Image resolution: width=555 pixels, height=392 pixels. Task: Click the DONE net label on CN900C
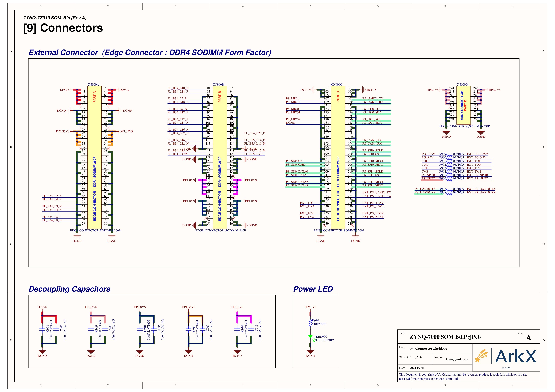(x=290, y=123)
